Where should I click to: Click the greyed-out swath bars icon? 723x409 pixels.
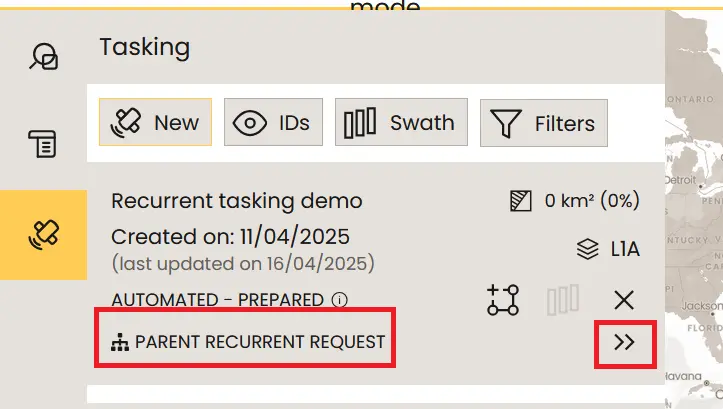(564, 300)
